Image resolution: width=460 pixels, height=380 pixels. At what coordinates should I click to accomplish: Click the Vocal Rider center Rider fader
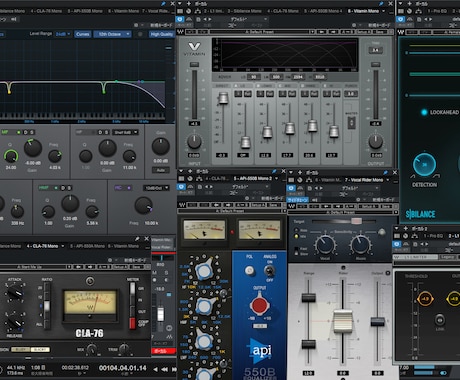click(343, 321)
